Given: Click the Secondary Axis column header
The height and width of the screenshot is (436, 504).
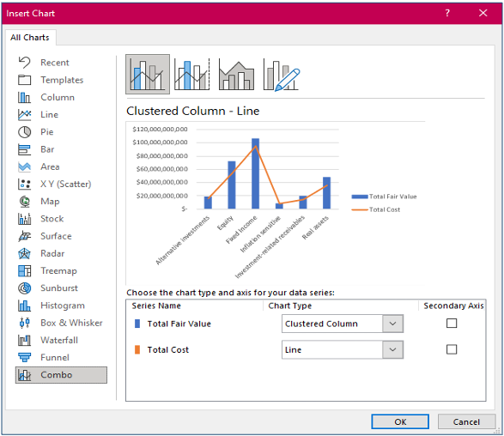Looking at the screenshot, I should coord(453,306).
